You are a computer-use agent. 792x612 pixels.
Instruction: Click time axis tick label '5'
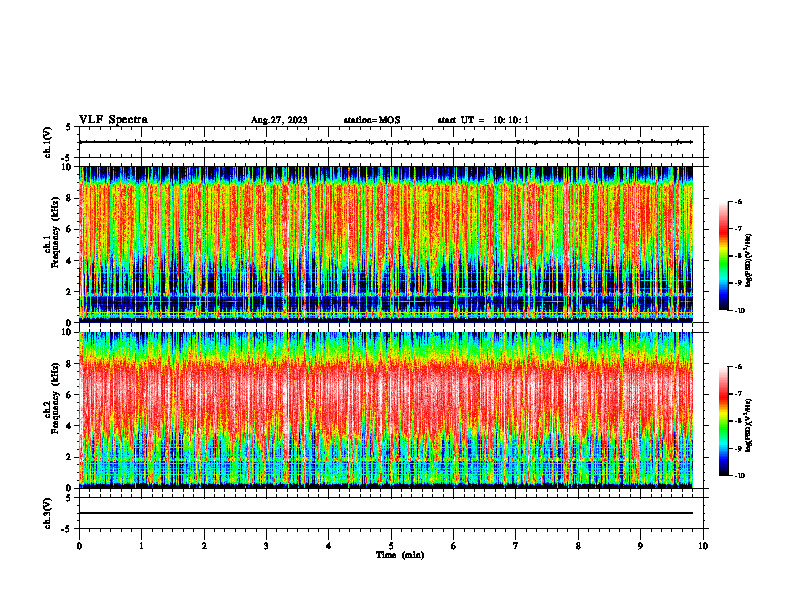(x=391, y=546)
